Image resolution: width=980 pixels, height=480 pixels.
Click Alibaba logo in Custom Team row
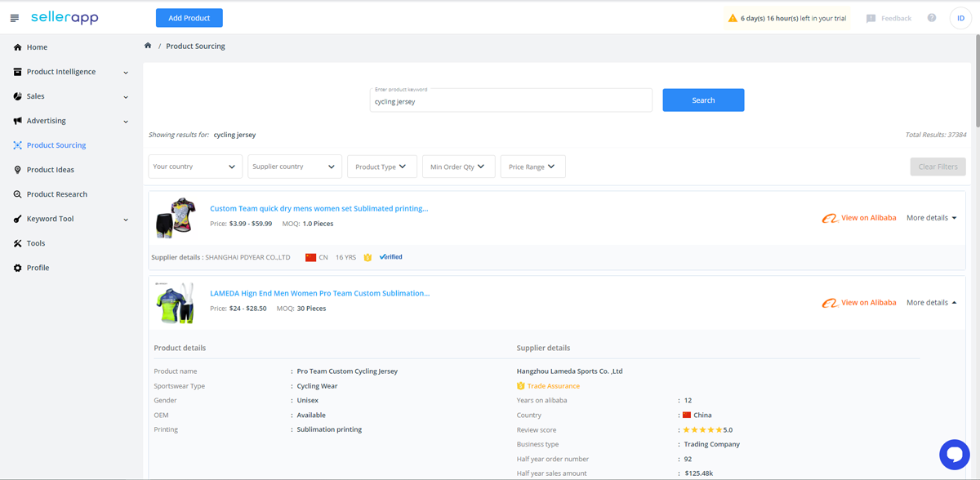click(830, 218)
